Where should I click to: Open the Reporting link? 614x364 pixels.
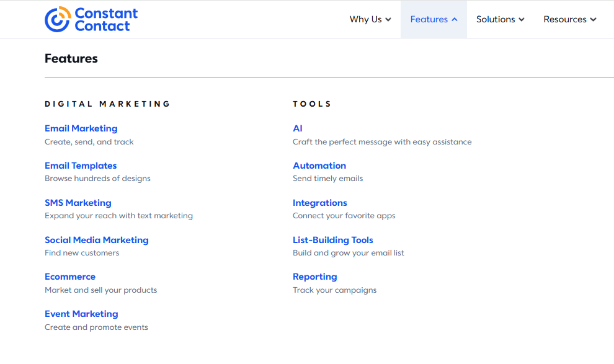coord(315,277)
